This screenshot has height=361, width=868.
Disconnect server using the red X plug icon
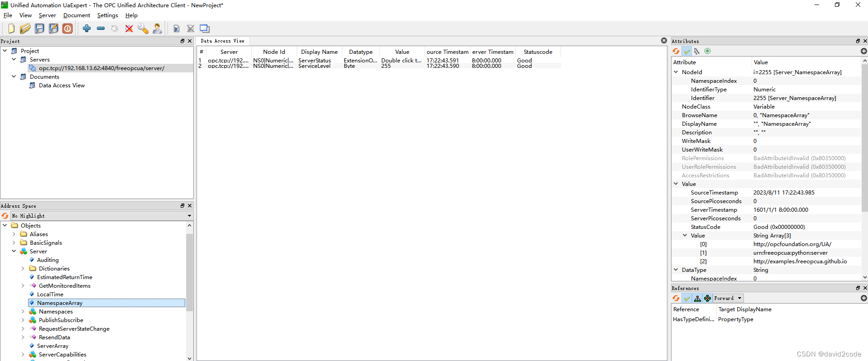(x=129, y=28)
